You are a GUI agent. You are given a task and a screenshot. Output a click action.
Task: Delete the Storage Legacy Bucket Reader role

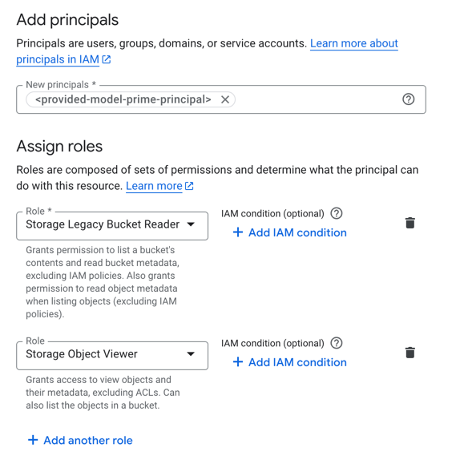point(410,223)
